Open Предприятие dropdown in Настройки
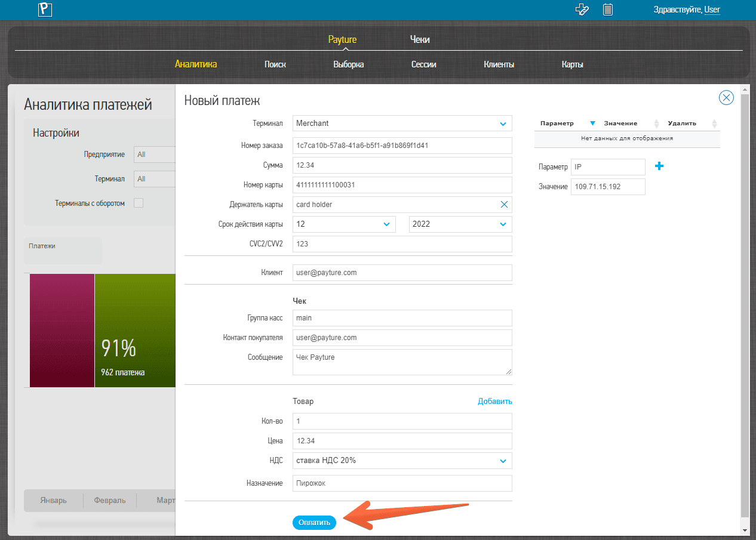Screen dimensions: 756x540 coord(155,155)
